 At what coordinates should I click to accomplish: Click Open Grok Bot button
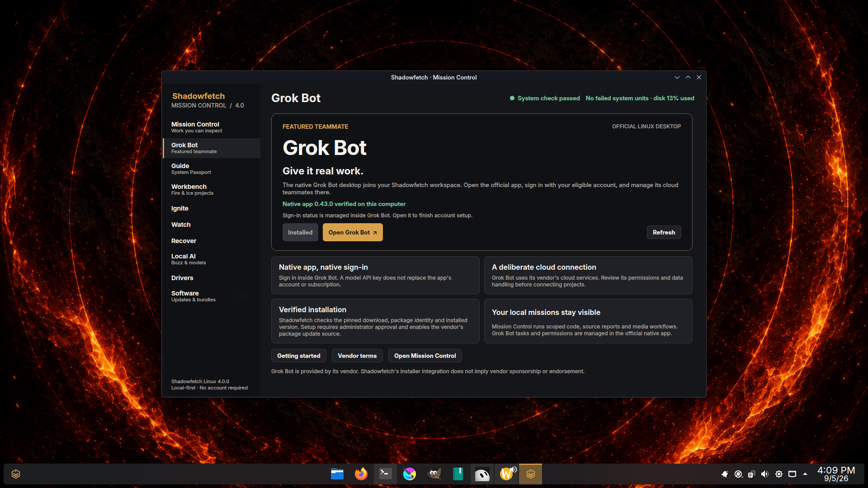coord(353,232)
